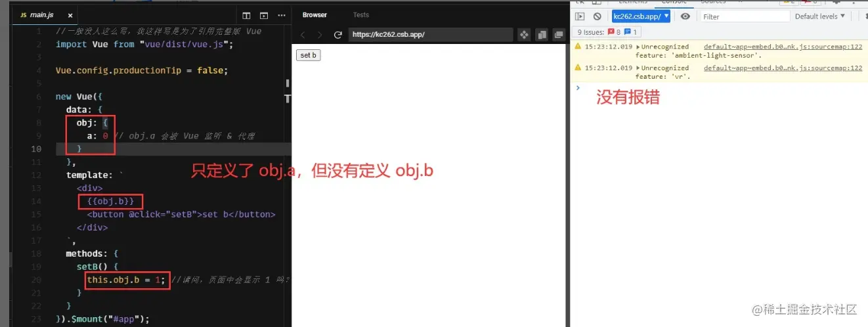Screen dimensions: 868x327
Task: Click the "new Vue({" code line
Action: click(79, 97)
